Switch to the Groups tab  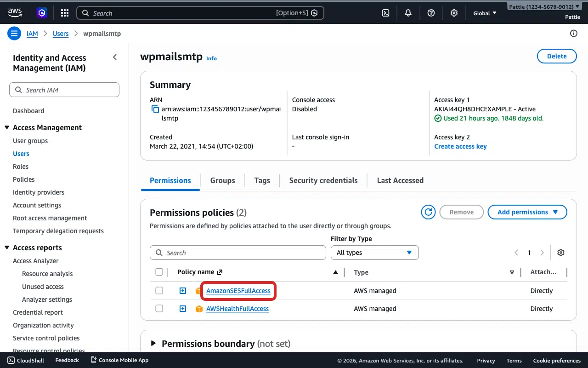(222, 180)
